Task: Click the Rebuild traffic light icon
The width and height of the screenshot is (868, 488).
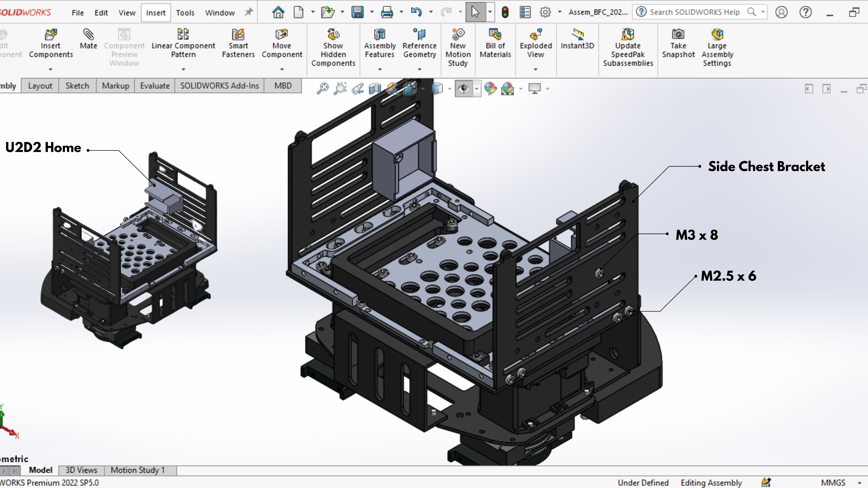Action: [505, 12]
